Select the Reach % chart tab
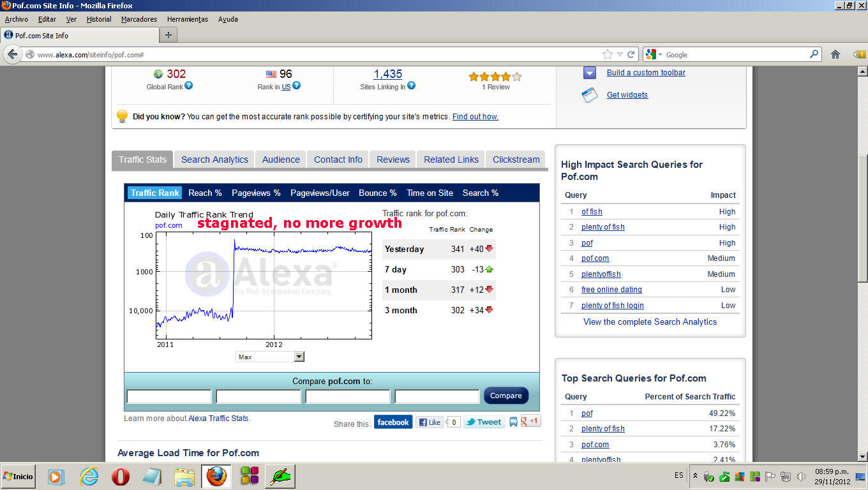868x490 pixels. pos(205,193)
